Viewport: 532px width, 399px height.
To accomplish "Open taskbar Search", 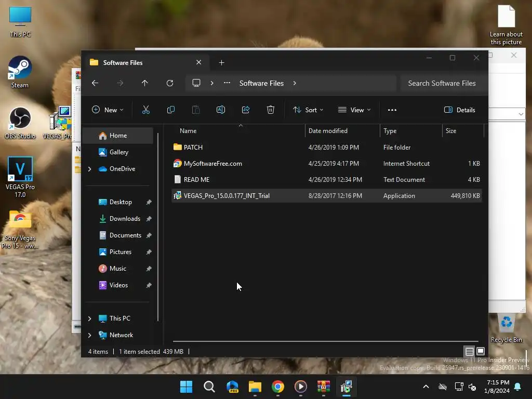I will (209, 387).
